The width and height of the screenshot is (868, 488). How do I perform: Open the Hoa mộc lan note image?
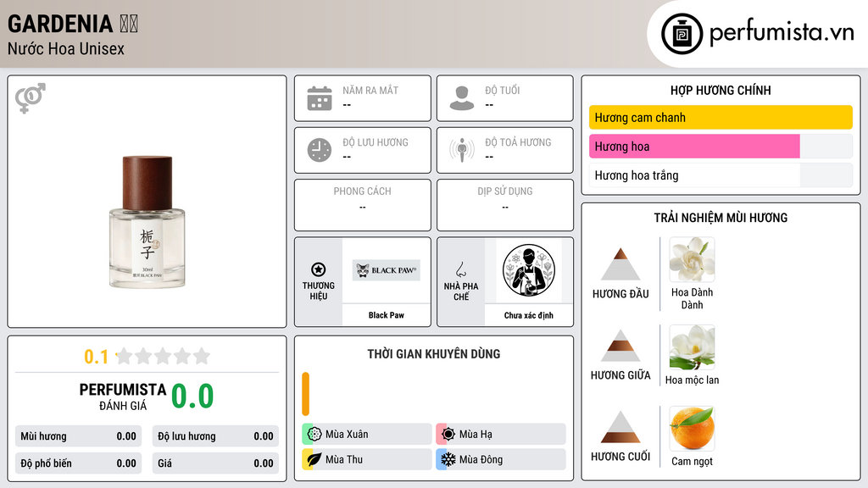coord(692,347)
